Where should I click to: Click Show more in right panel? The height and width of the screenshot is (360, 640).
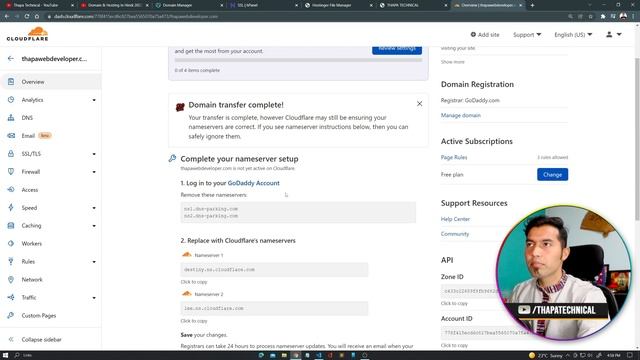452,62
